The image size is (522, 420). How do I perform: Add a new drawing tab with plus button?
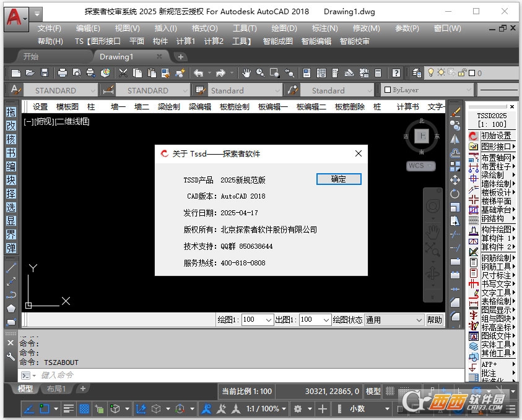(180, 57)
